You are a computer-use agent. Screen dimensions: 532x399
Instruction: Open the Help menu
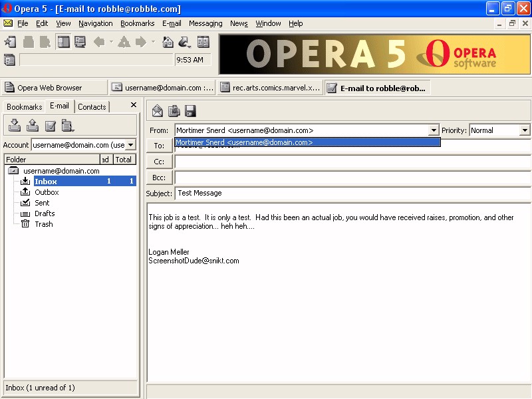(296, 23)
